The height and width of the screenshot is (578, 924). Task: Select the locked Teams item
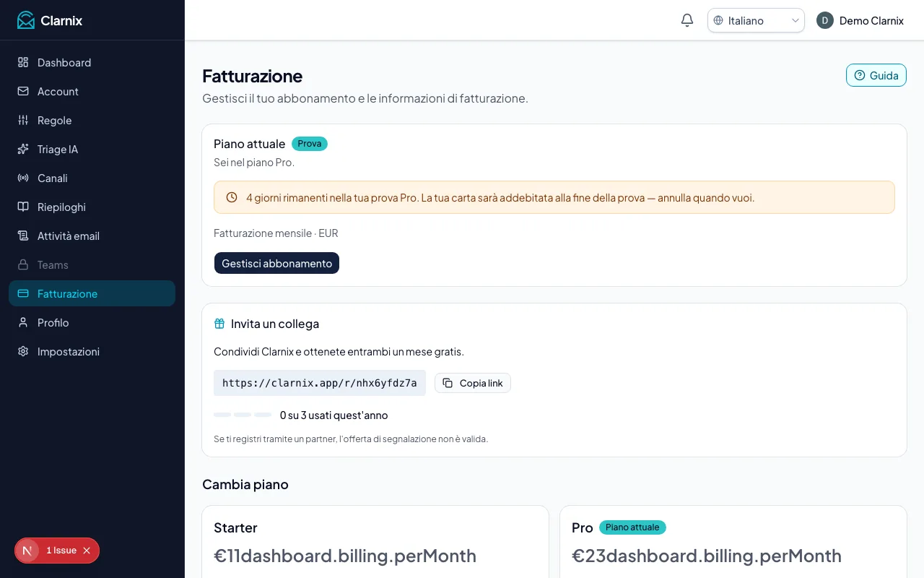[92, 264]
